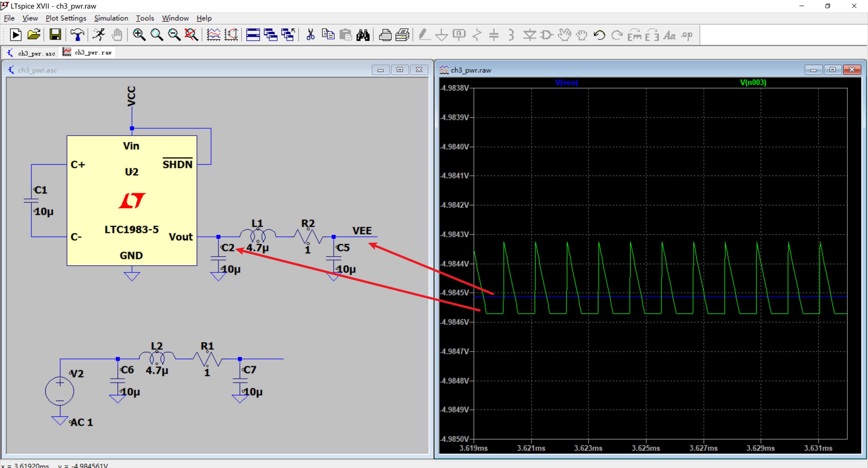Open the Help menu

point(204,18)
